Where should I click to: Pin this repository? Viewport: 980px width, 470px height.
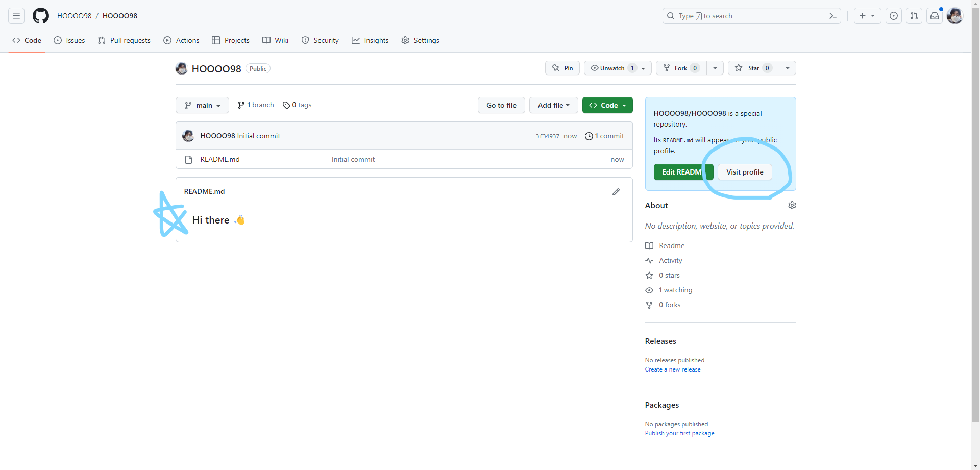pyautogui.click(x=562, y=68)
